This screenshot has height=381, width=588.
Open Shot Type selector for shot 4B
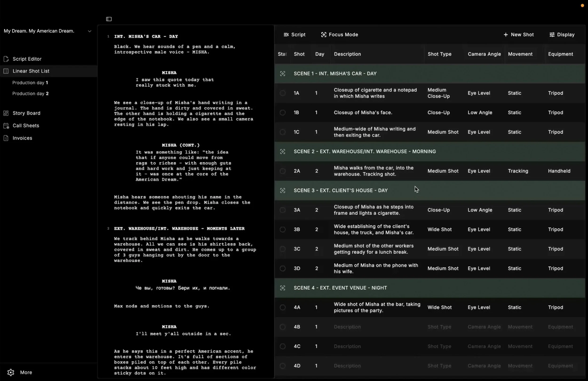(x=439, y=327)
